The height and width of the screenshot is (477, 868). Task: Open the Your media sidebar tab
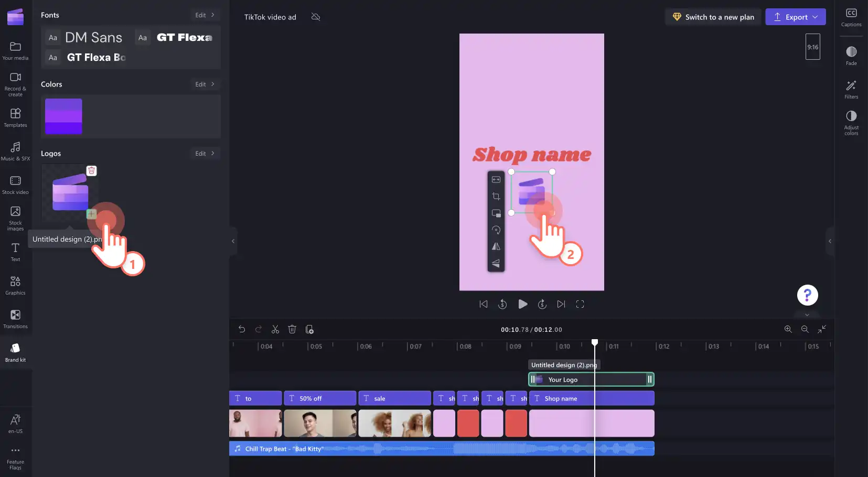[15, 51]
